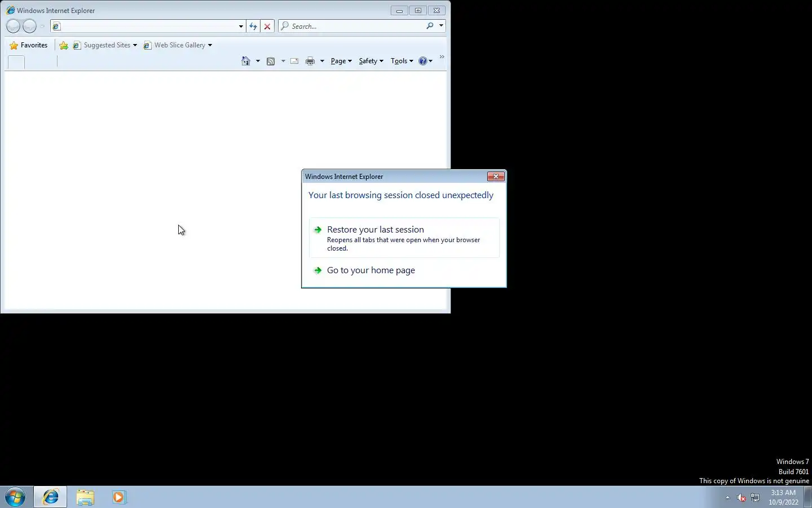Expand the command bar overflow chevron
This screenshot has height=508, width=812.
point(442,57)
